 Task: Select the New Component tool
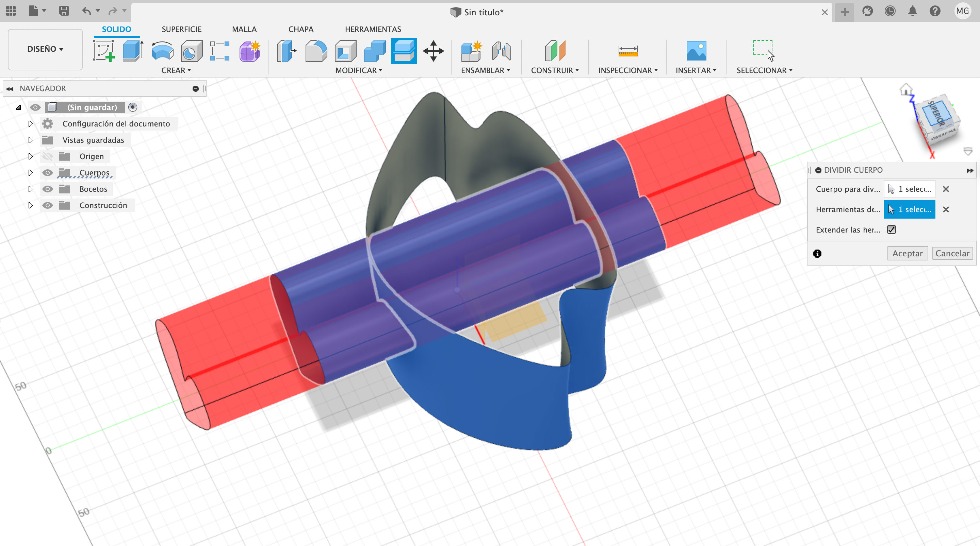tap(471, 51)
